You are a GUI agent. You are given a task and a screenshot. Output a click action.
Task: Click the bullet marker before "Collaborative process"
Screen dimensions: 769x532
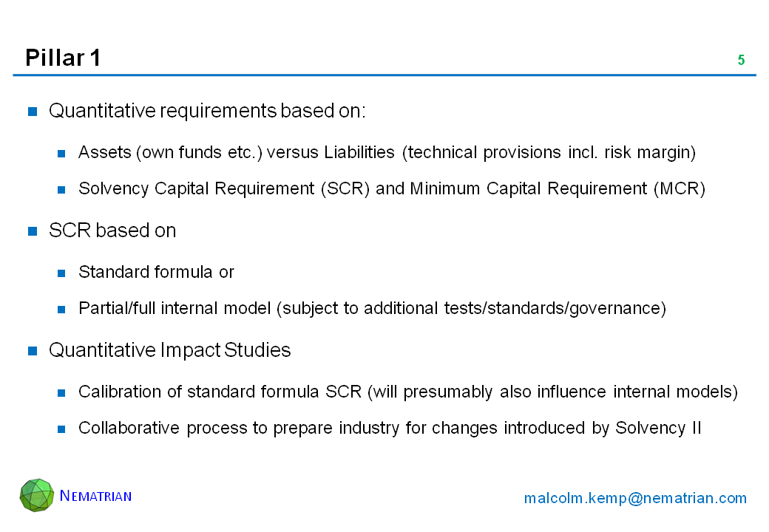point(63,429)
